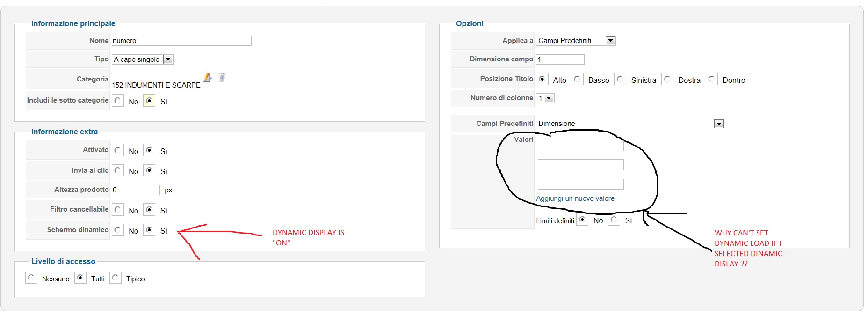Click the edit category pencil icon
868x316 pixels.
tap(207, 77)
